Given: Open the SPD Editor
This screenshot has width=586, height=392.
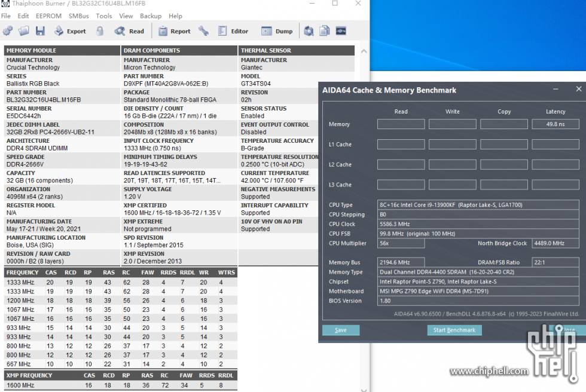Looking at the screenshot, I should pos(233,31).
